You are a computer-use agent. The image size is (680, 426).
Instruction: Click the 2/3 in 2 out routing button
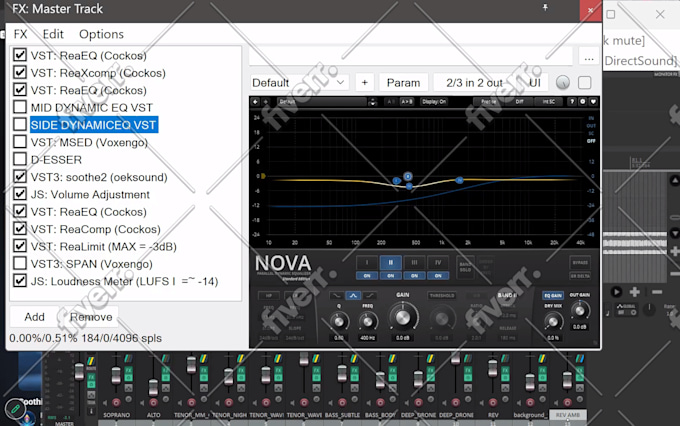[474, 82]
